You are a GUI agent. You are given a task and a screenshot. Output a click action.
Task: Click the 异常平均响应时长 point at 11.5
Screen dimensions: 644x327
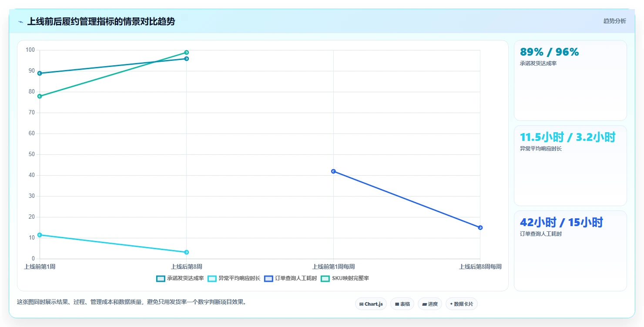pos(40,235)
